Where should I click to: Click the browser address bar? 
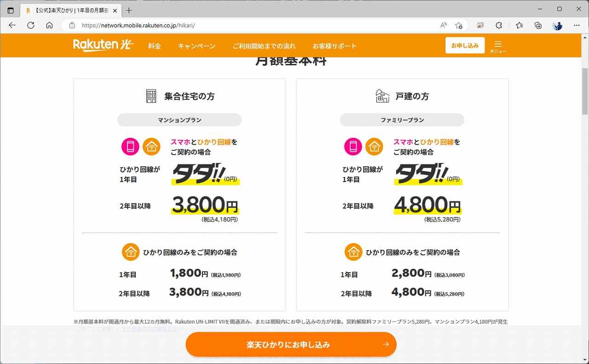[184, 26]
